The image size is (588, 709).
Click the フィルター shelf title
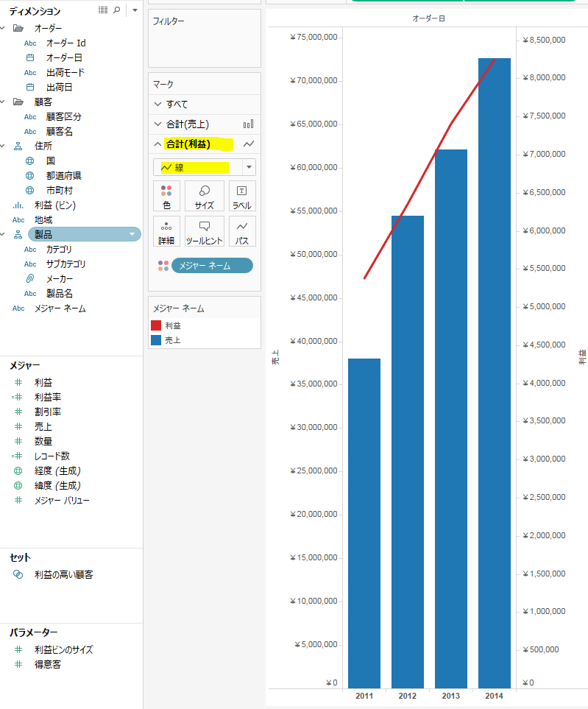click(x=168, y=21)
